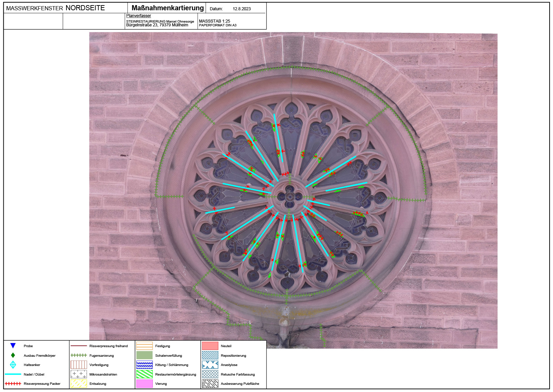Image resolution: width=553 pixels, height=392 pixels.
Task: Click the green Schalenverfüllung swatch
Action: coord(144,355)
